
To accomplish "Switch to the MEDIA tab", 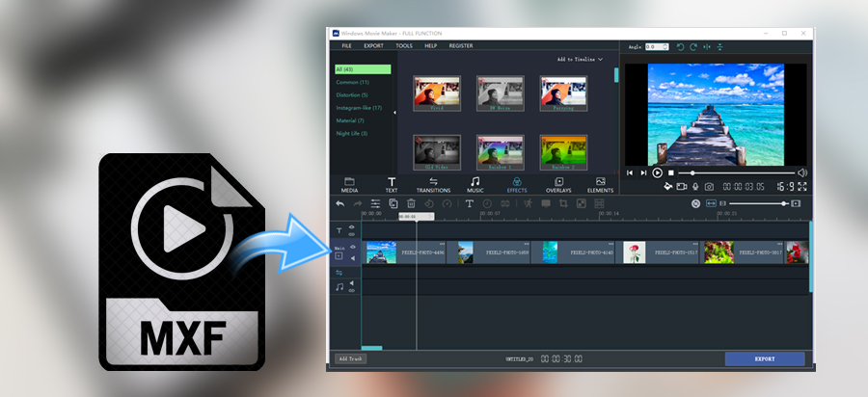I will tap(349, 185).
